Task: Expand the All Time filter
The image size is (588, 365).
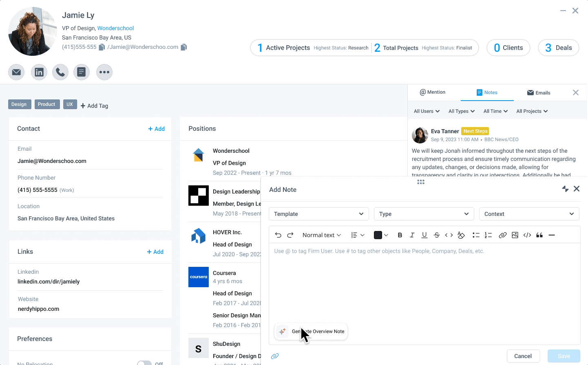Action: [495, 111]
